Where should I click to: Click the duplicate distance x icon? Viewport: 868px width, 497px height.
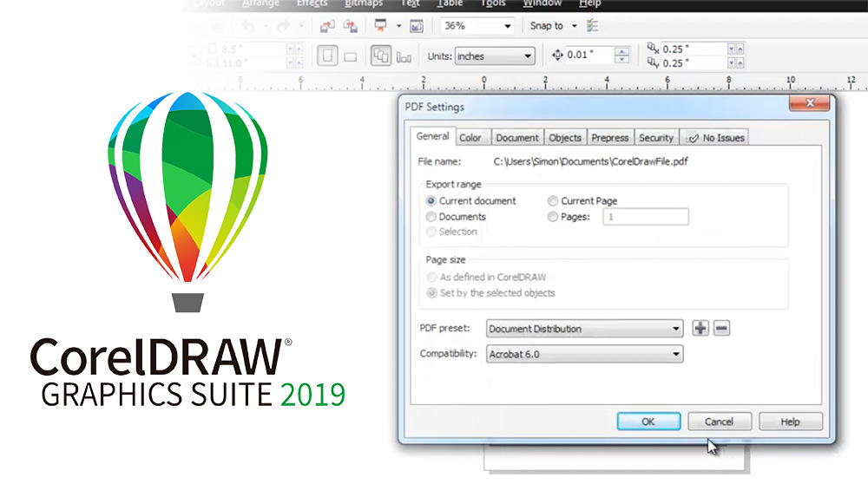pos(654,49)
